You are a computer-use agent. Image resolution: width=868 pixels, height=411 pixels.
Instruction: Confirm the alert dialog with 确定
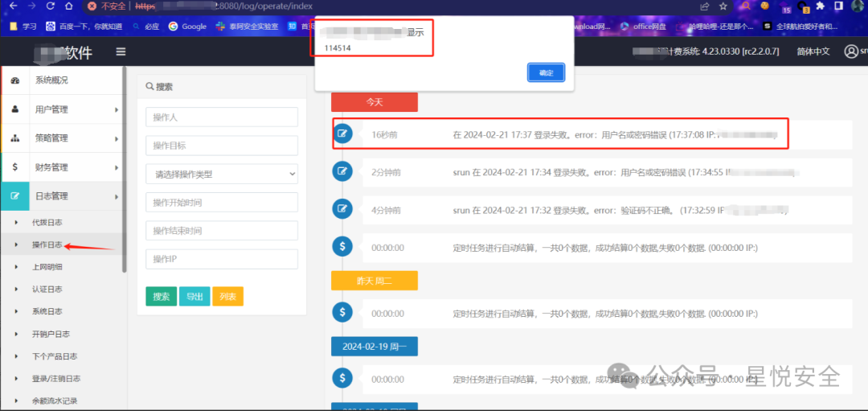point(546,72)
